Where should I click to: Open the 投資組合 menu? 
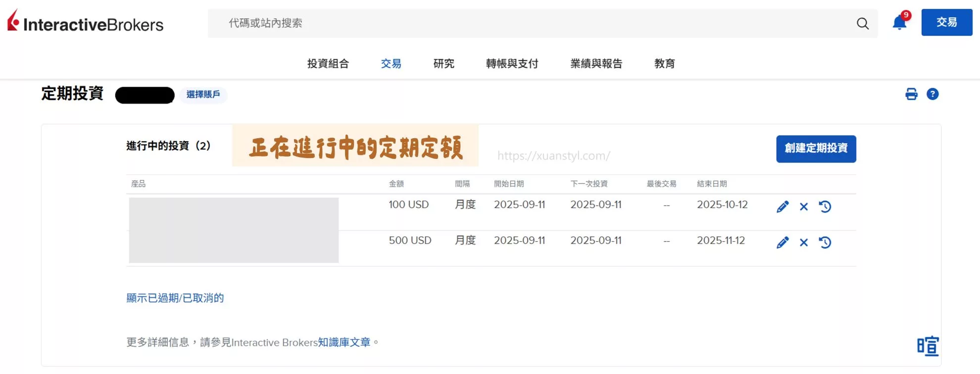[328, 63]
